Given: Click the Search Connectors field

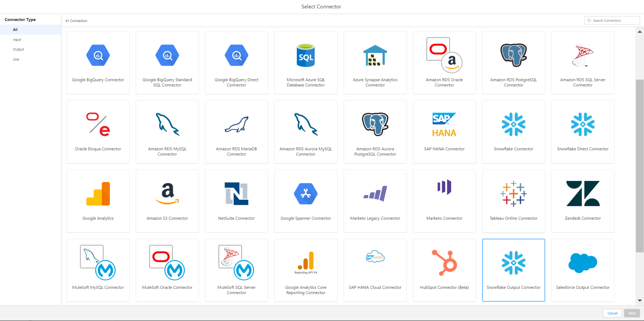Looking at the screenshot, I should pos(611,20).
